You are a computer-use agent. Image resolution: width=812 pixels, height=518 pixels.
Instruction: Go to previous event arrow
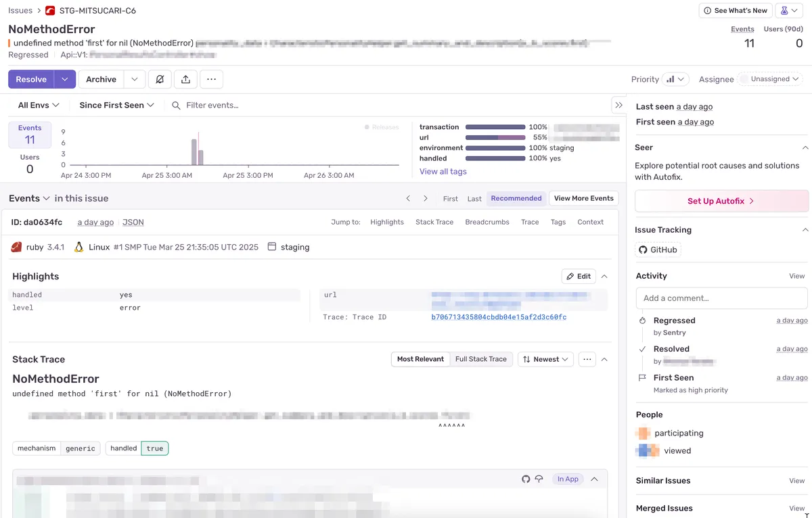point(408,198)
